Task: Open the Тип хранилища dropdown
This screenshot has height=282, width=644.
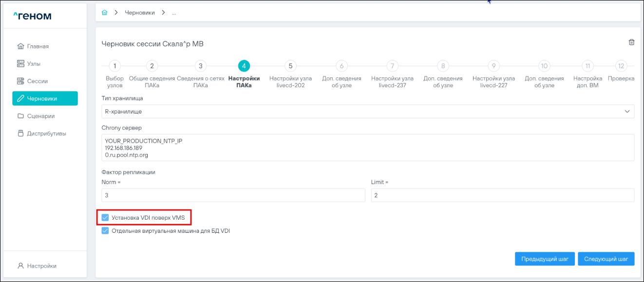Action: click(x=368, y=112)
